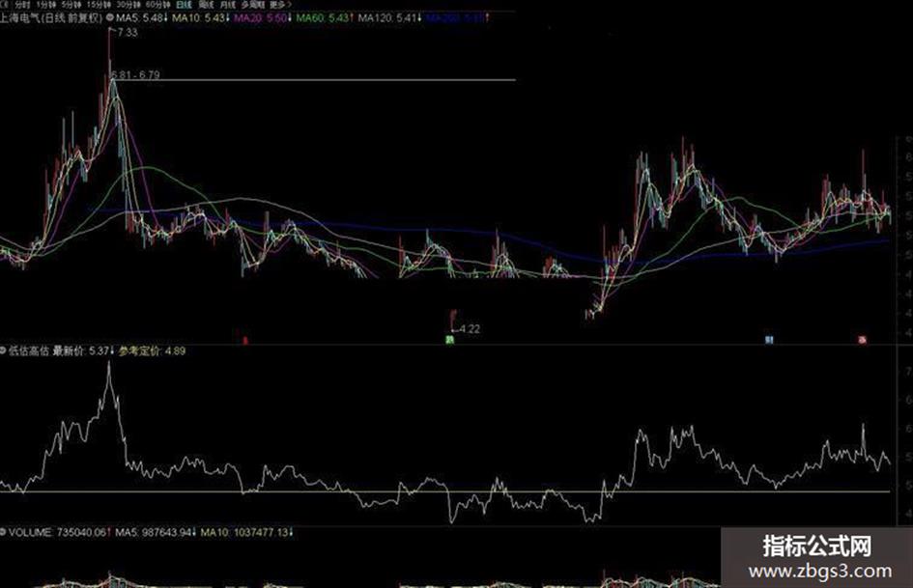The height and width of the screenshot is (588, 913).
Task: Click the 7.33 high price label
Action: pos(127,33)
